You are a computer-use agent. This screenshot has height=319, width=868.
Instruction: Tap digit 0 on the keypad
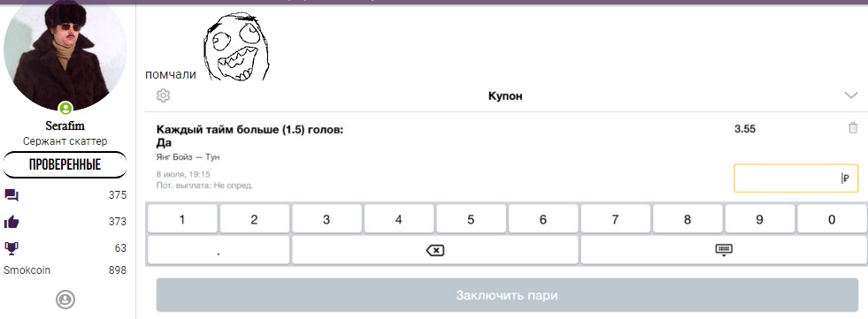832,219
